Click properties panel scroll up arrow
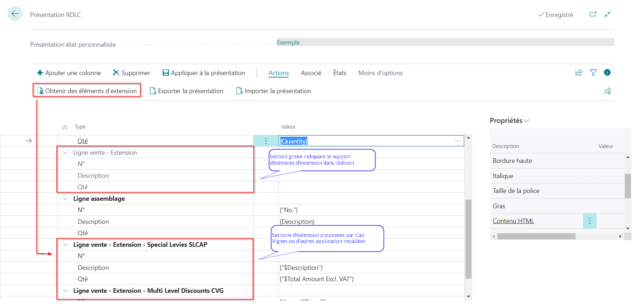Screen dimensions: 644x307 point(628,157)
